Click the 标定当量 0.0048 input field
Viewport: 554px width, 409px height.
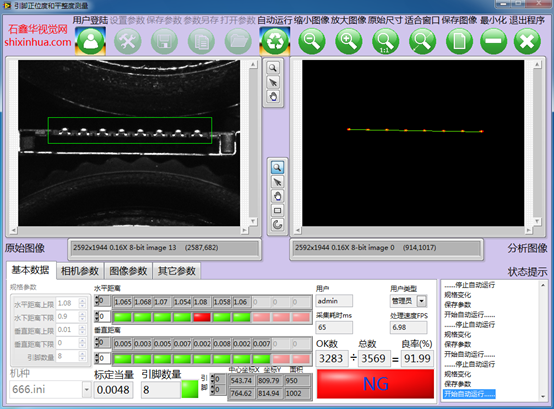click(113, 390)
